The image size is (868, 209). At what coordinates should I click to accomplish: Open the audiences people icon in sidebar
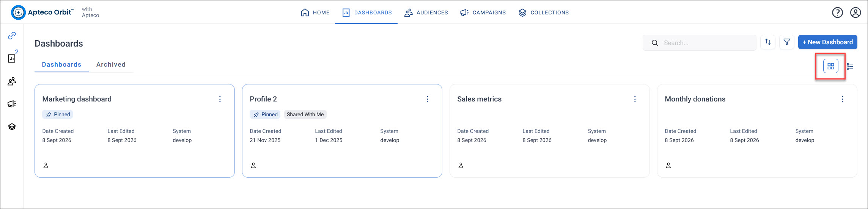tap(12, 81)
